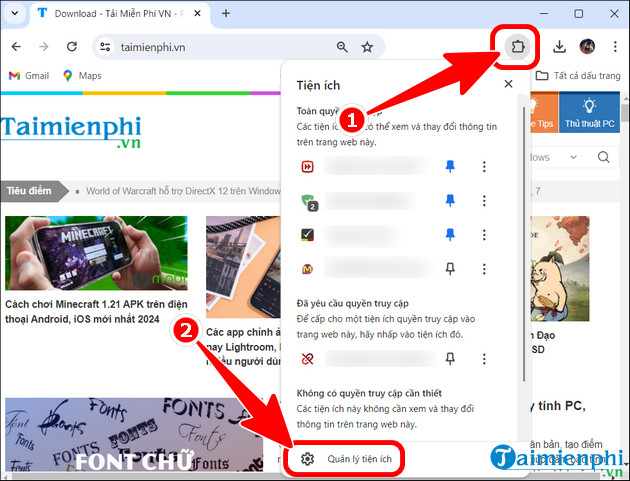Click the red broken-link extension icon
This screenshot has height=481, width=630.
[x=307, y=358]
